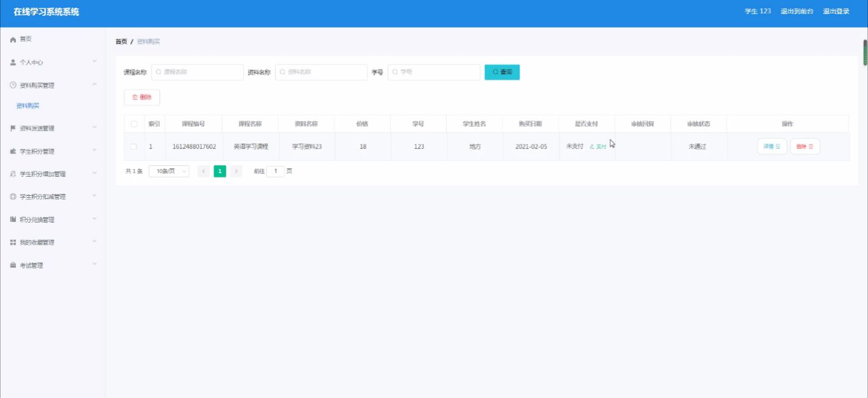Screen dimensions: 868x398
Task: Click the 学生姓名 cell 地方
Action: (475, 147)
